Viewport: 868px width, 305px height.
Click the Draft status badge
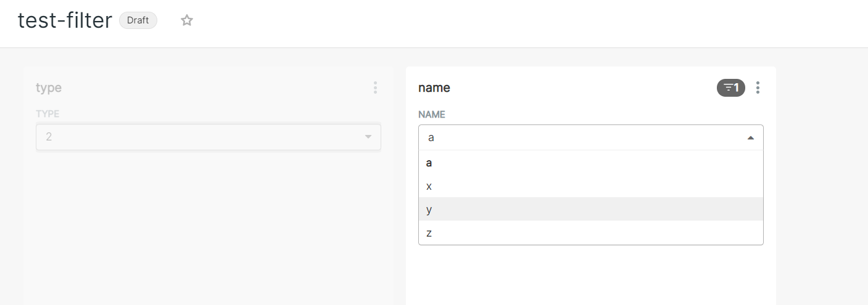pos(138,20)
